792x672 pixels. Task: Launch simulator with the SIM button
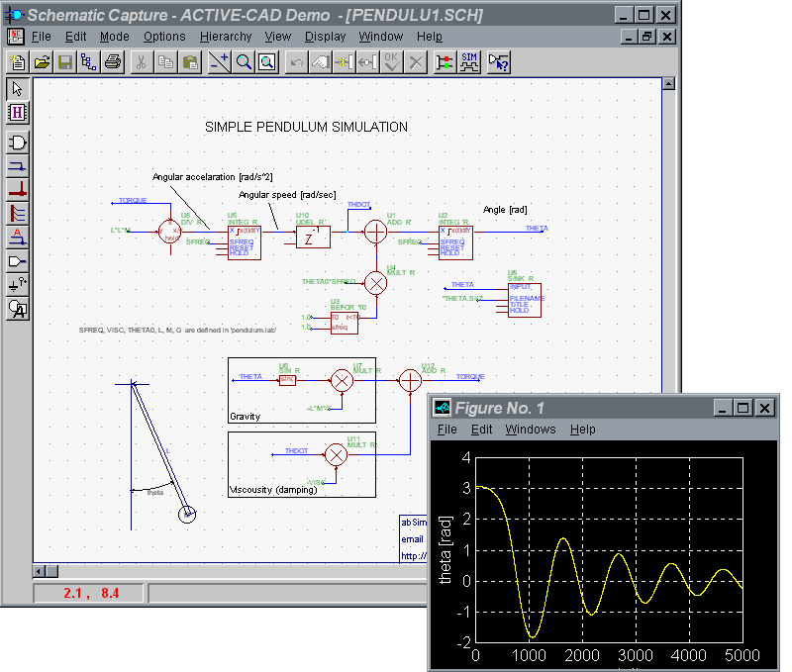(469, 62)
